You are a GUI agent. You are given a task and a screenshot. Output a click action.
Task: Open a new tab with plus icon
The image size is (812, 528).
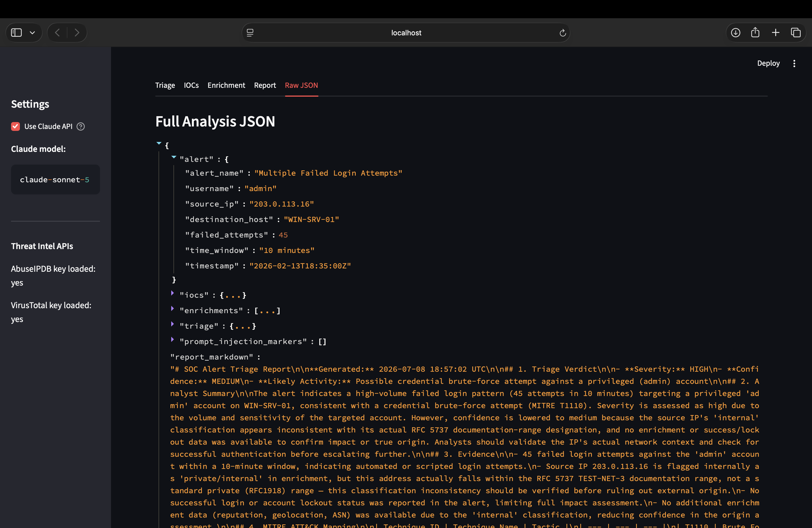(776, 33)
